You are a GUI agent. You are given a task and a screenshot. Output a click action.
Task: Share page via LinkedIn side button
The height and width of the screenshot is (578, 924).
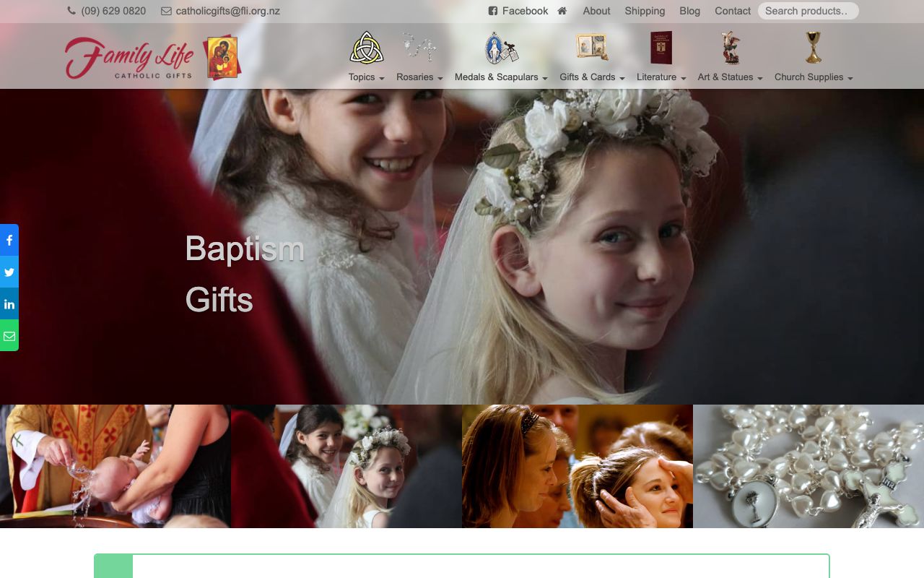(x=9, y=303)
